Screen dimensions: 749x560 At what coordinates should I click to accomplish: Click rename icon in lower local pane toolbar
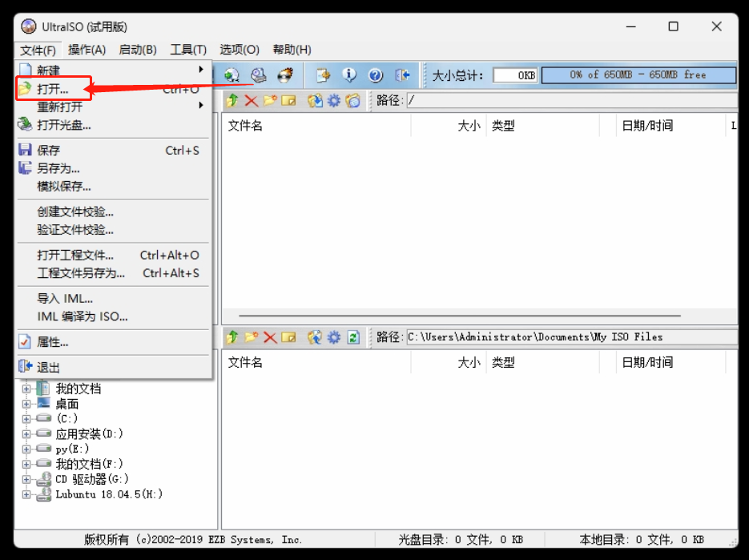(x=288, y=337)
